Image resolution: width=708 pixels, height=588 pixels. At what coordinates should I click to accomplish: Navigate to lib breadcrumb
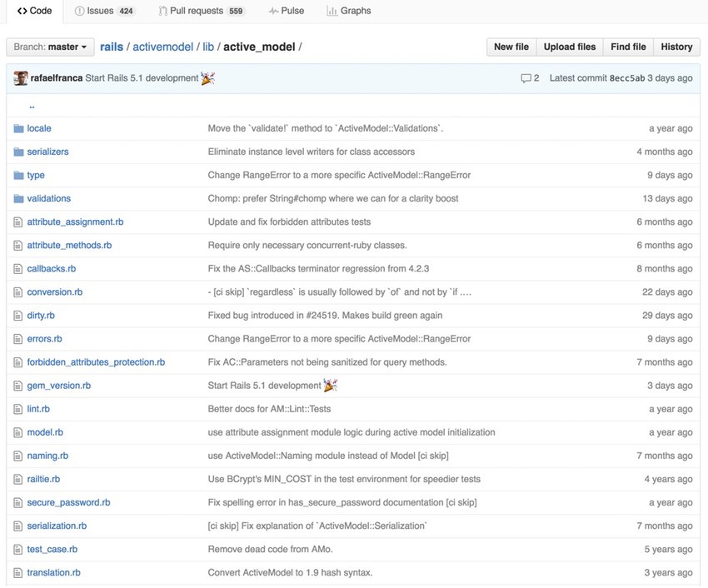click(x=208, y=47)
